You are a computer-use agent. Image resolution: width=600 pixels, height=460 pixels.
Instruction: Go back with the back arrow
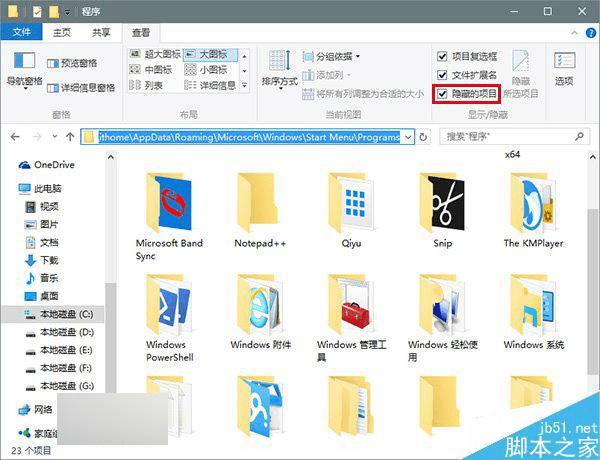(x=15, y=137)
